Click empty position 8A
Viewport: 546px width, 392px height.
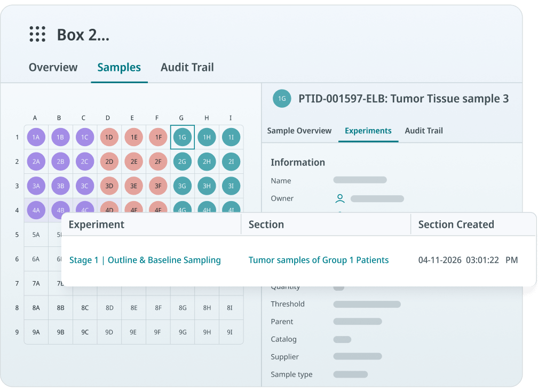click(36, 308)
